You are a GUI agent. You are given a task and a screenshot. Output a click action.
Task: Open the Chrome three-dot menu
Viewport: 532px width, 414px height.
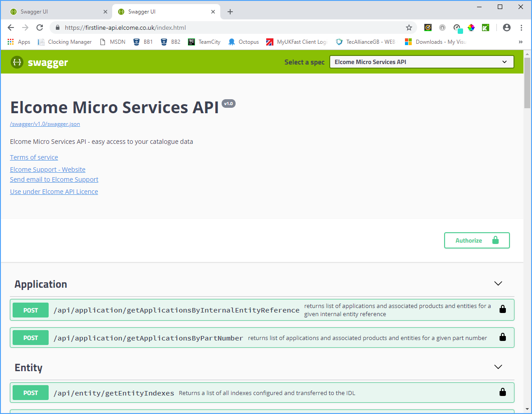pos(521,28)
